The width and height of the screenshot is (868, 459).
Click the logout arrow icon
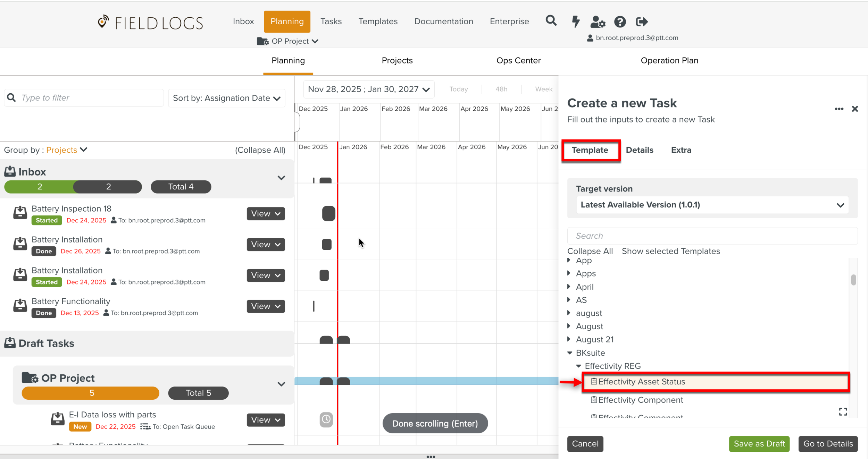[x=641, y=22]
